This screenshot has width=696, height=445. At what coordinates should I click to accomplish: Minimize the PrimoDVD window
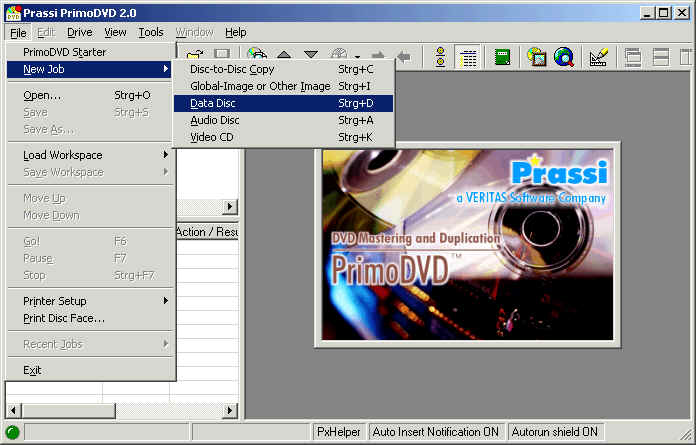pos(647,13)
